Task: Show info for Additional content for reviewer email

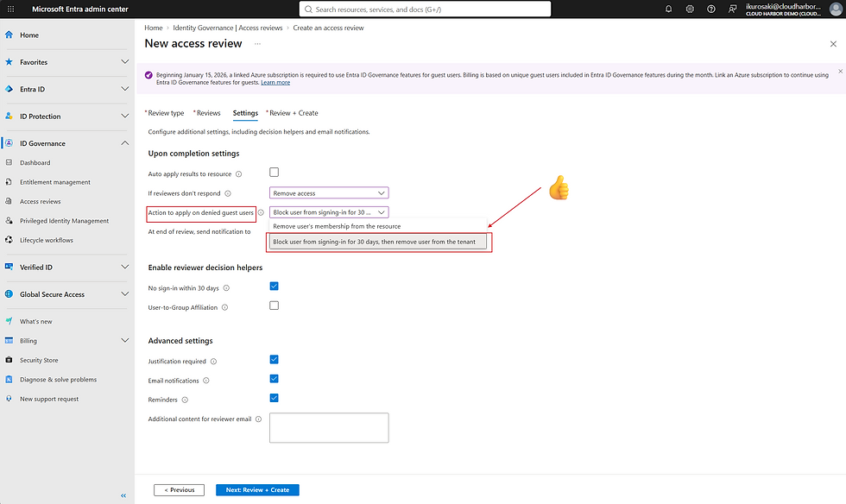Action: pos(258,419)
